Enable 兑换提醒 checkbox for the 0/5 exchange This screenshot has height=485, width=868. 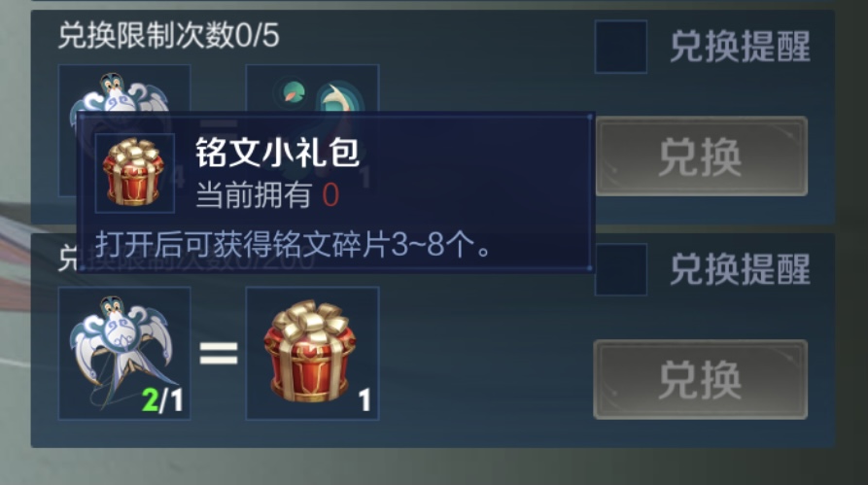coord(620,47)
